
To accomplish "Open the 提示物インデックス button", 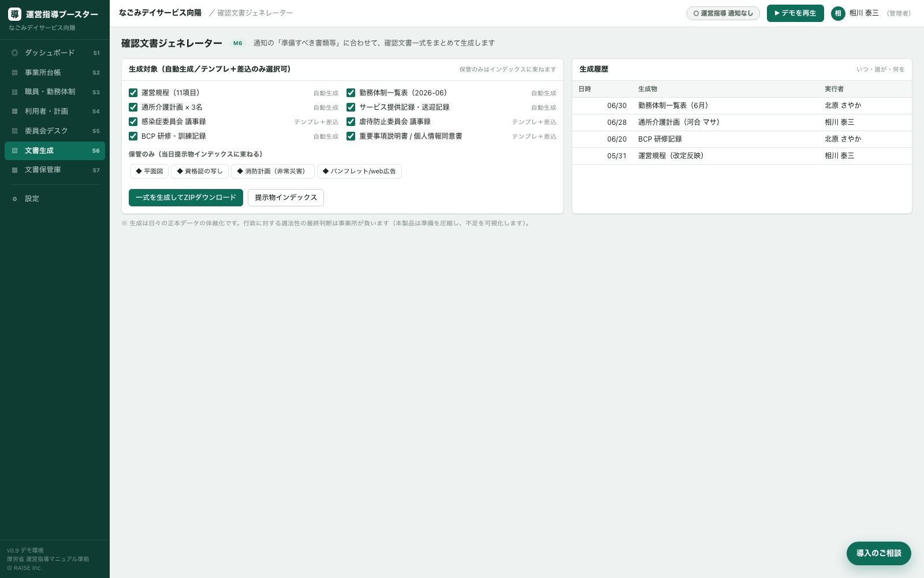I will tap(286, 198).
